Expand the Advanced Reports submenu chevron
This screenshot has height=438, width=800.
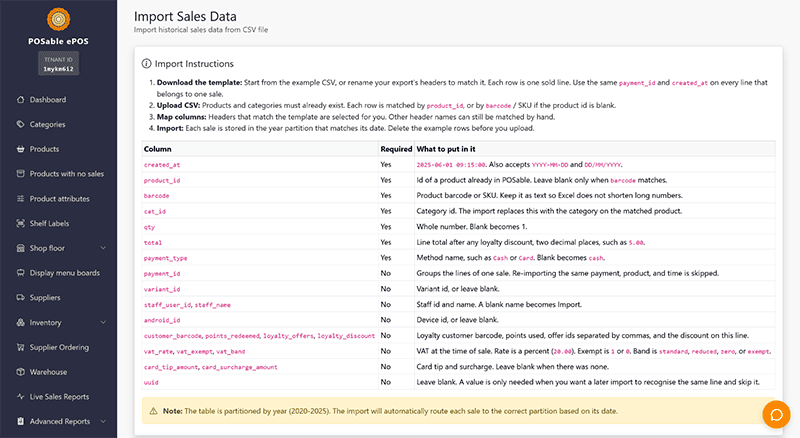point(103,421)
